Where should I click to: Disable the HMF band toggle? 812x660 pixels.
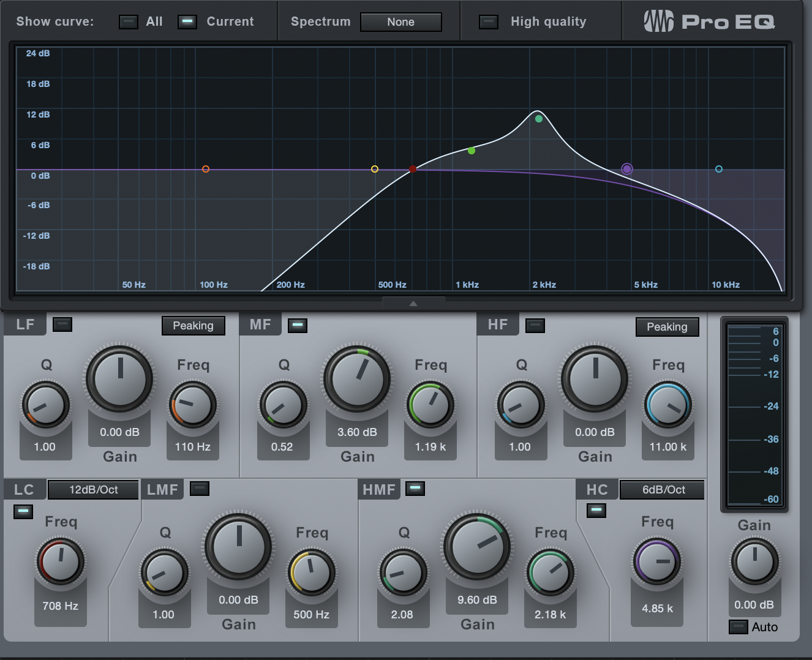[x=415, y=489]
